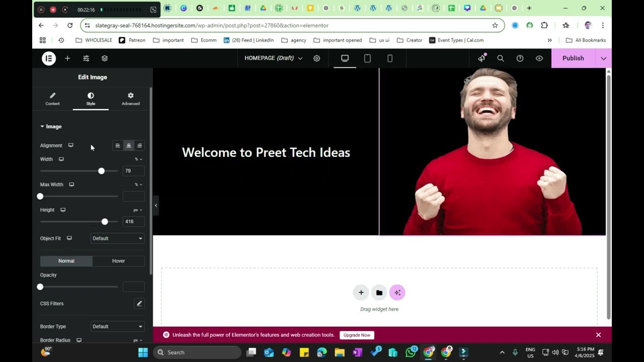Open the Border Type Default dropdown
This screenshot has width=644, height=362.
pos(118,326)
